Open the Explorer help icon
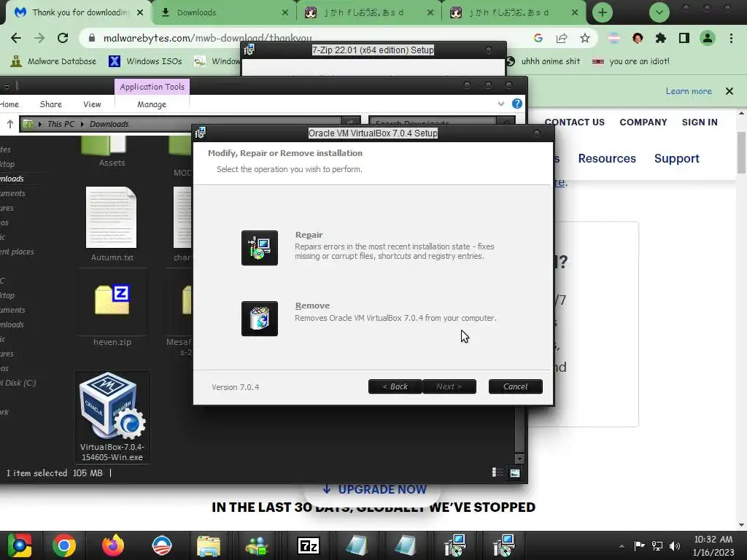The height and width of the screenshot is (560, 747). coord(517,104)
